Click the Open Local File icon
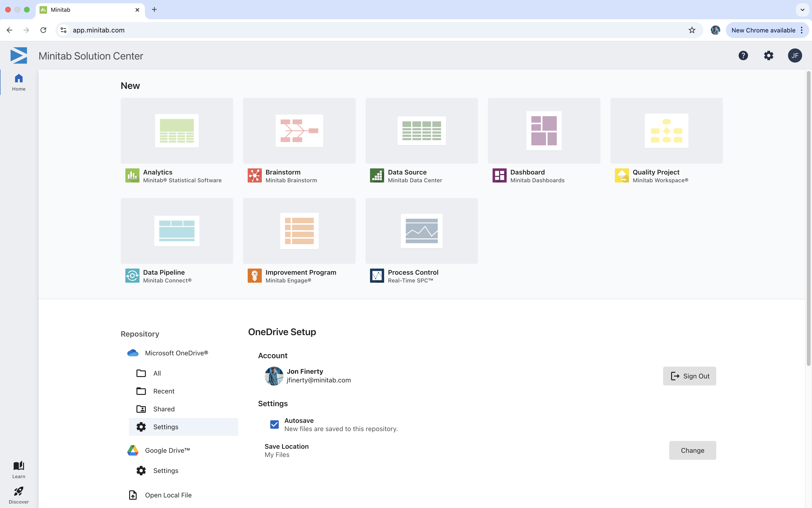 click(x=133, y=495)
